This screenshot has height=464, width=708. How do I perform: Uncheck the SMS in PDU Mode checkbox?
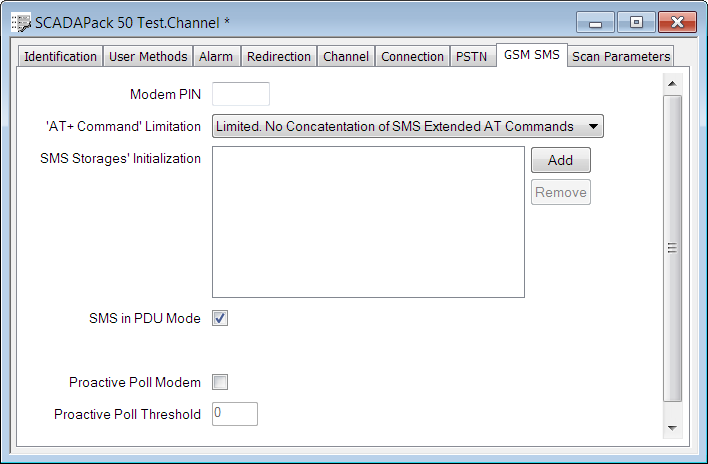point(220,318)
